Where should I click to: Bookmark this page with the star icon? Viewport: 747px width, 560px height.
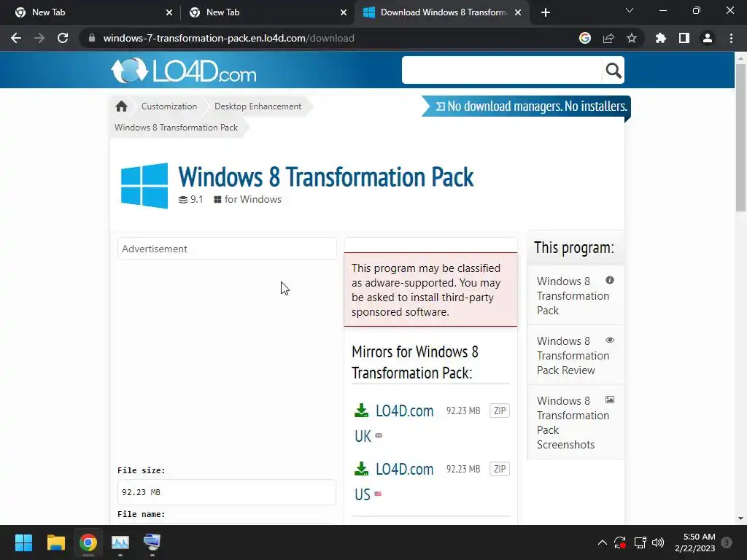coord(632,38)
